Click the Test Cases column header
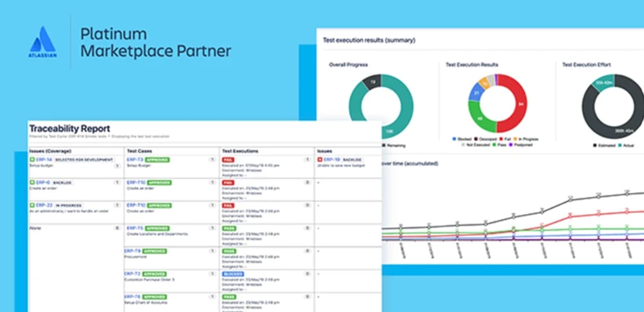 (139, 151)
